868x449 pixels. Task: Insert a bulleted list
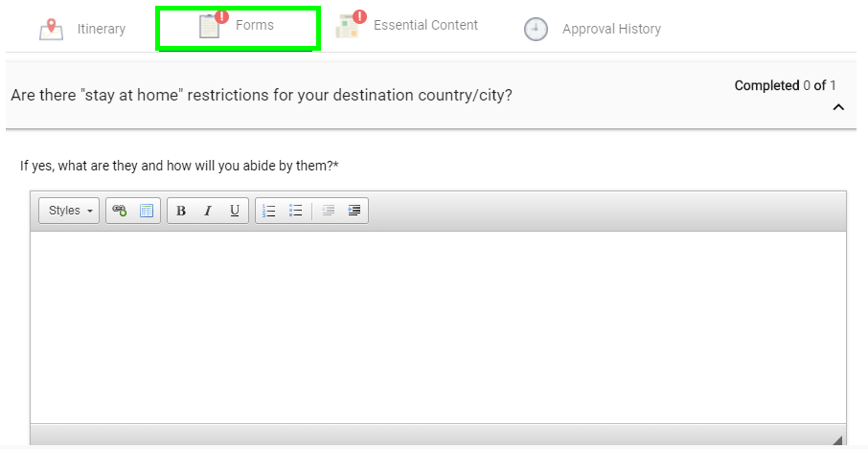[296, 211]
